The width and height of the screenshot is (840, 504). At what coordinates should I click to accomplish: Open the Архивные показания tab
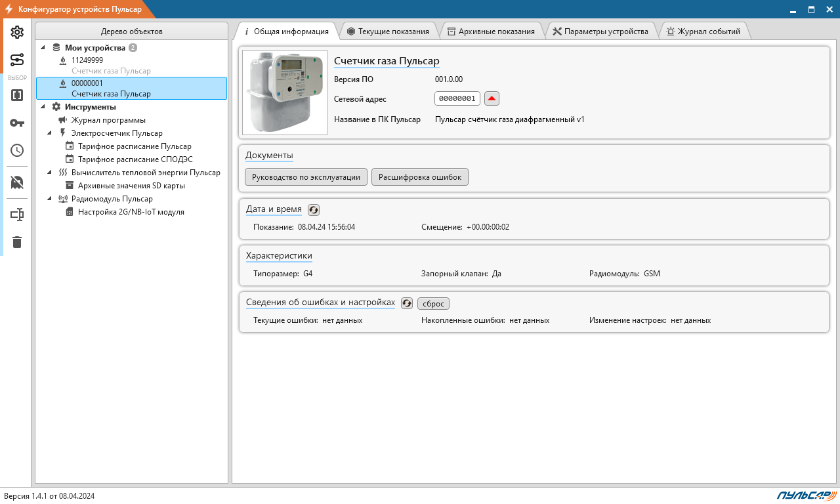pos(491,31)
